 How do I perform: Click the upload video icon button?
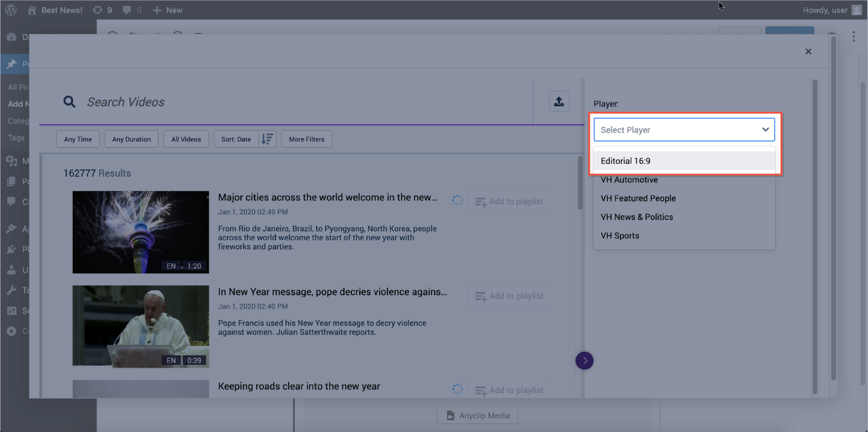point(559,101)
